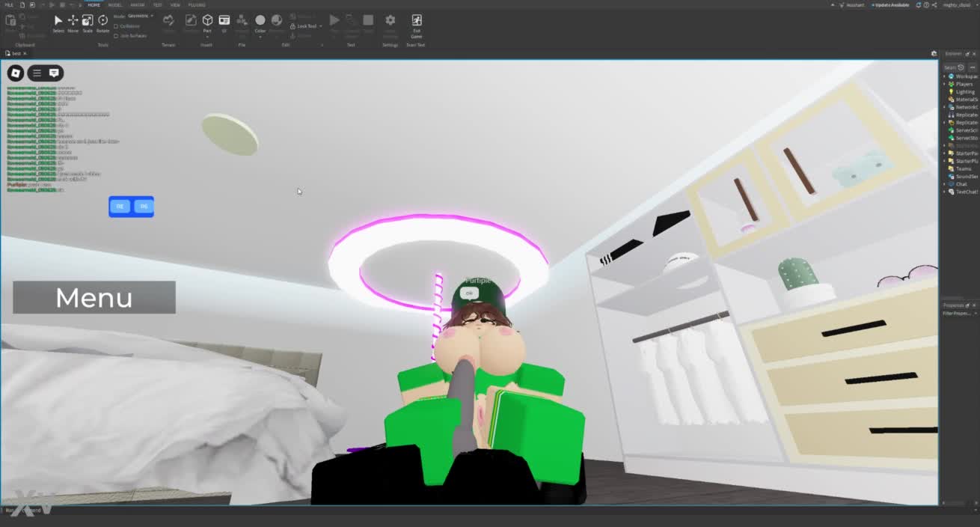980x527 pixels.
Task: Click the Update Available notice
Action: (x=892, y=5)
